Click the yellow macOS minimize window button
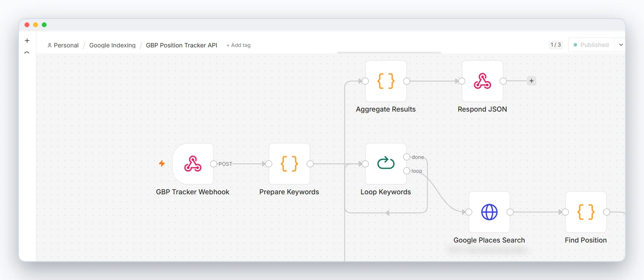644x280 pixels. [x=35, y=25]
